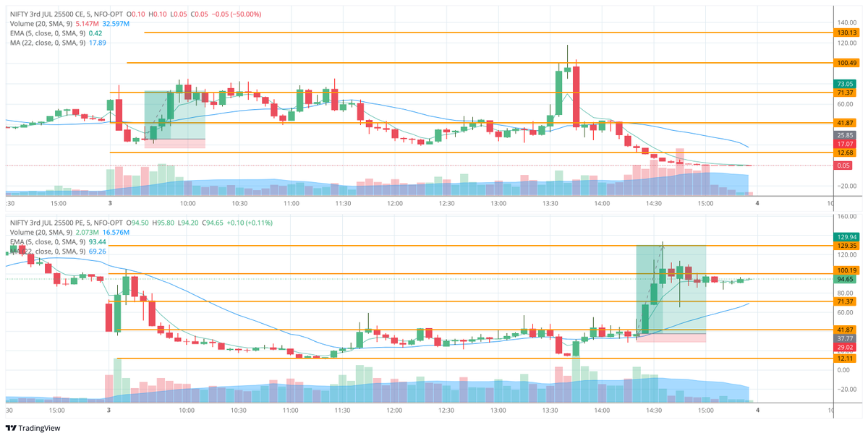868x438 pixels.
Task: Click the 140.00 level on the CE price axis
Action: [846, 22]
